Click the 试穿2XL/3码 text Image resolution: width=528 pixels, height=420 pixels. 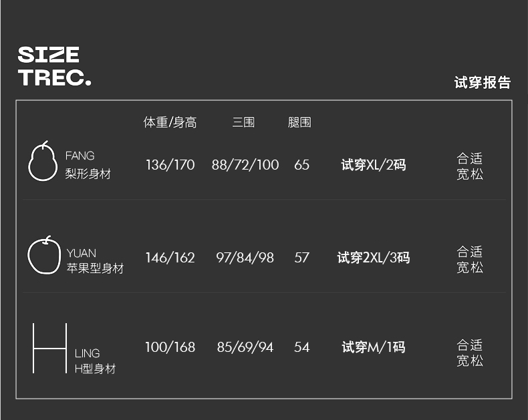(x=373, y=258)
